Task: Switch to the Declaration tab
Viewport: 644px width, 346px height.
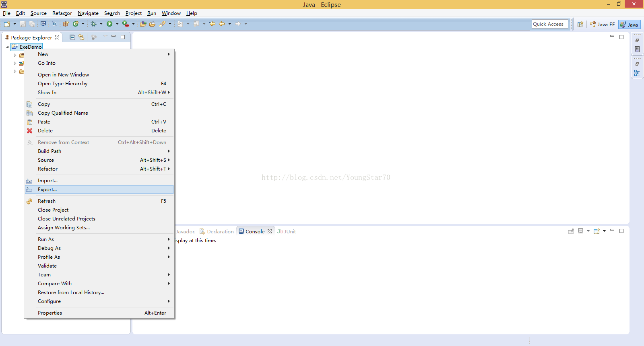Action: (x=217, y=232)
